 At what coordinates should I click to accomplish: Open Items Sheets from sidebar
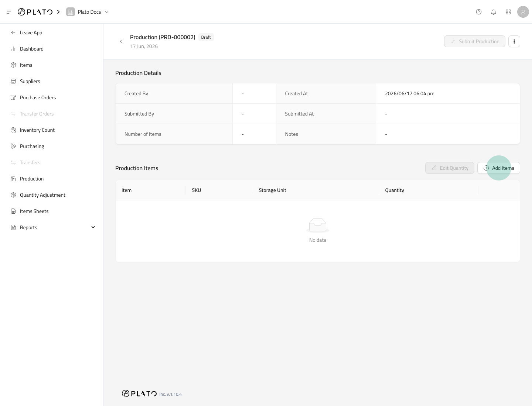[34, 211]
